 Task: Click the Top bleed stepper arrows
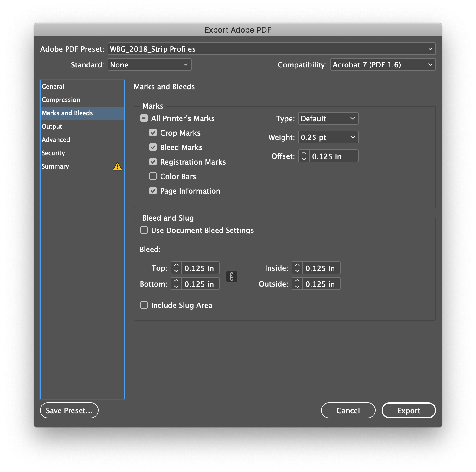coord(176,268)
